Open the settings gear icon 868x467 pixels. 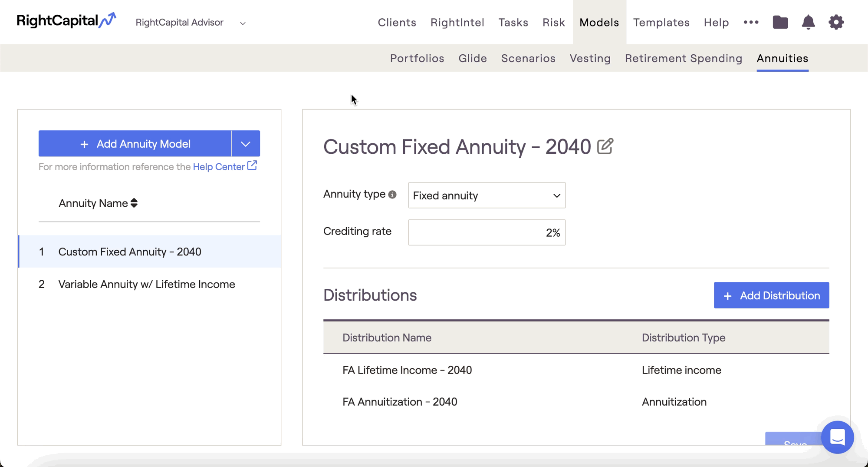836,22
